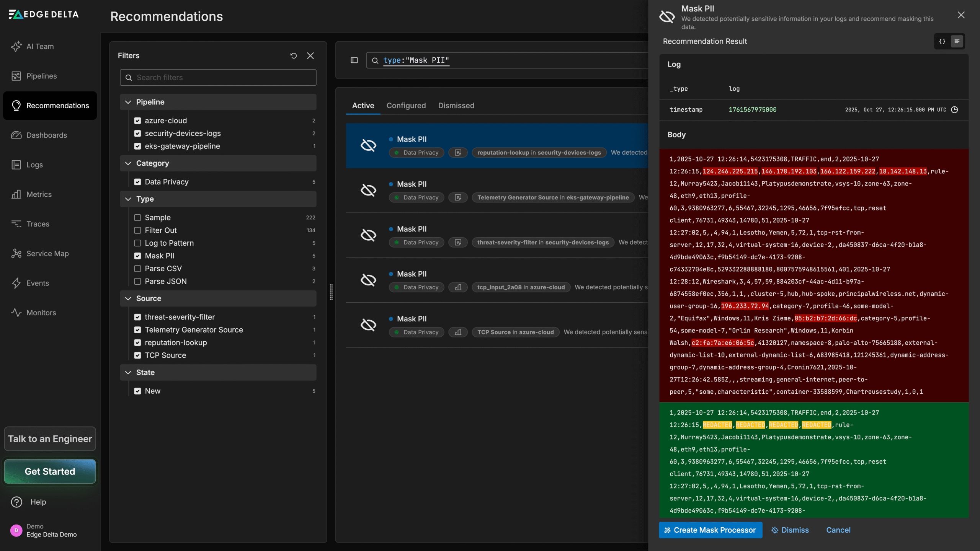Select the Traces icon in the sidebar
The image size is (980, 551).
(16, 224)
